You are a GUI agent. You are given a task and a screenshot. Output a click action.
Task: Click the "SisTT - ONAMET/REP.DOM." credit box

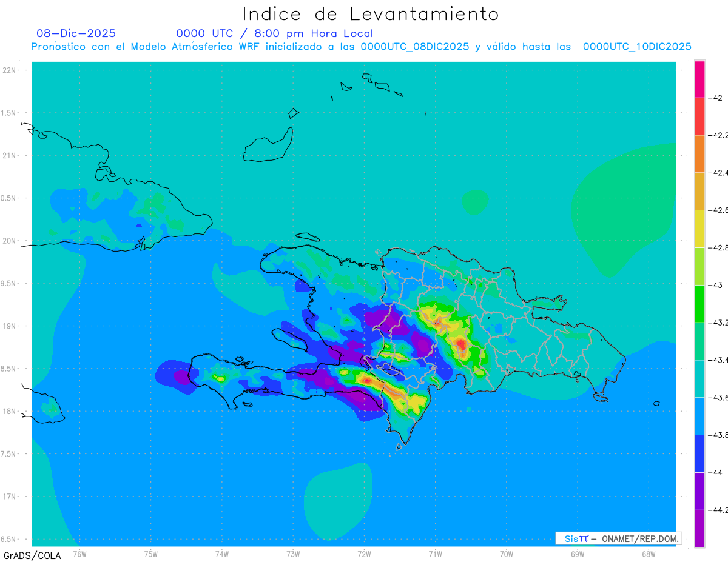point(618,538)
